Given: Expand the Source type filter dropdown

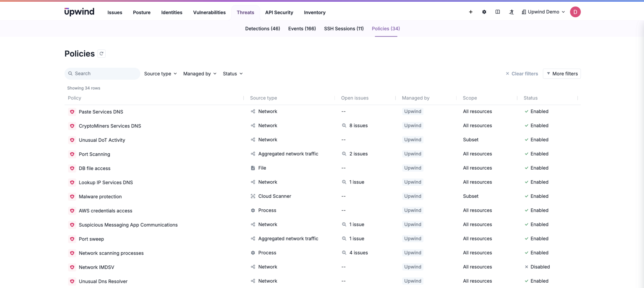Looking at the screenshot, I should click(x=160, y=74).
